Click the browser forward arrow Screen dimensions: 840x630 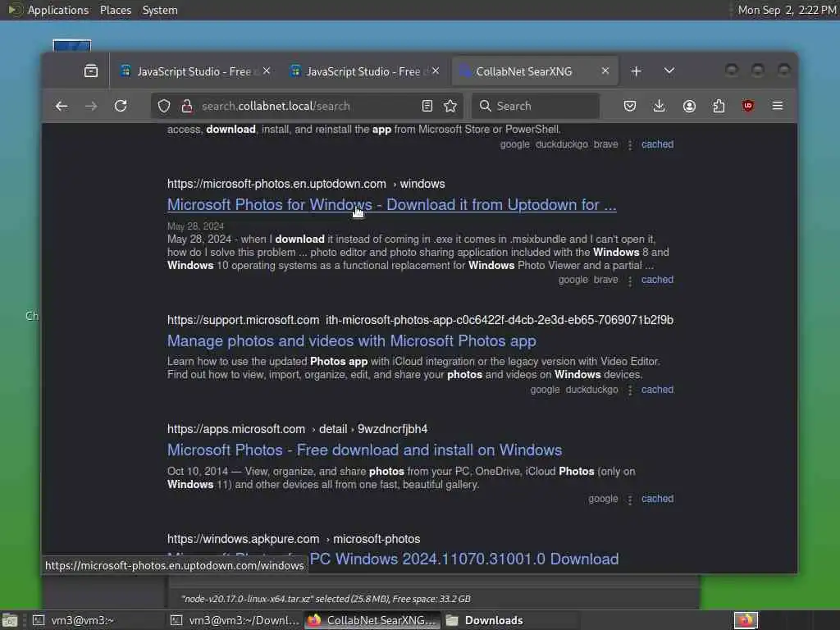(x=91, y=106)
